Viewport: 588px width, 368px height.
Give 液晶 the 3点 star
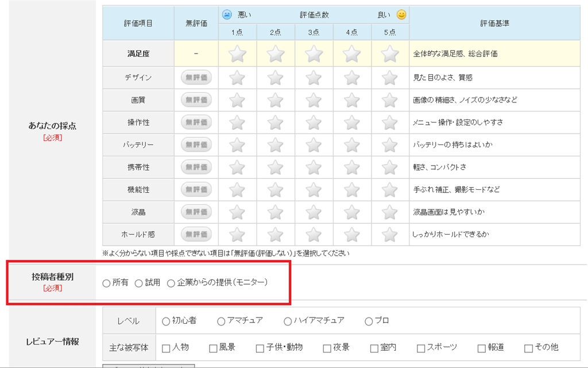point(314,212)
